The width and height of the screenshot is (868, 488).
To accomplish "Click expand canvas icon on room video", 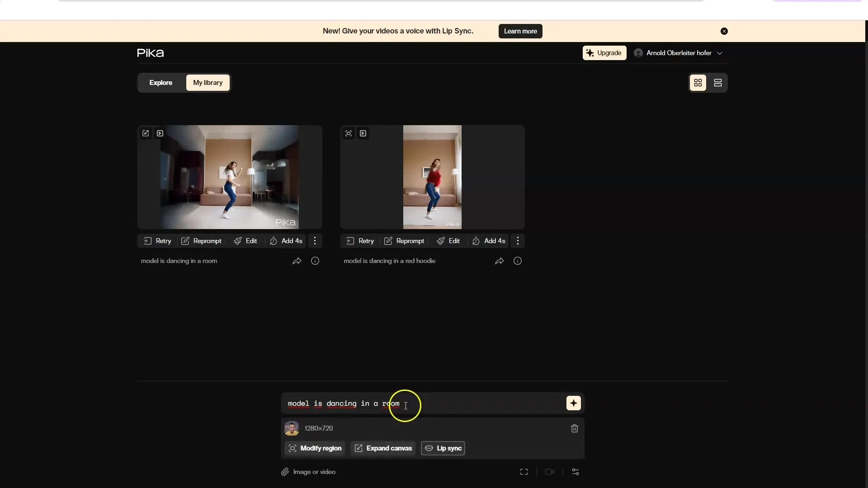I will pos(146,133).
